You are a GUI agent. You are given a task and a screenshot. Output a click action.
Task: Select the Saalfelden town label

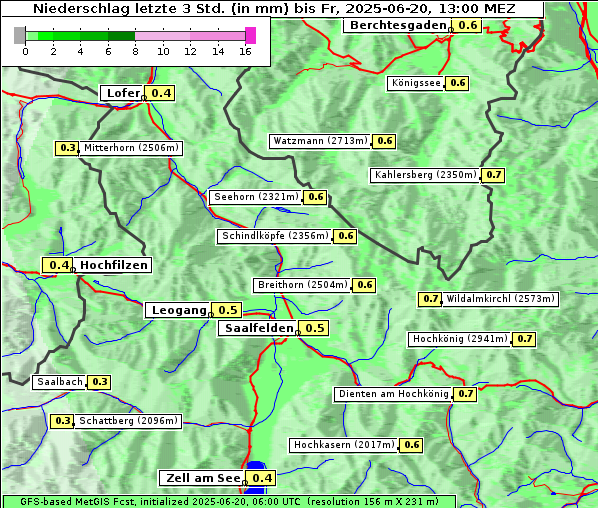258,328
